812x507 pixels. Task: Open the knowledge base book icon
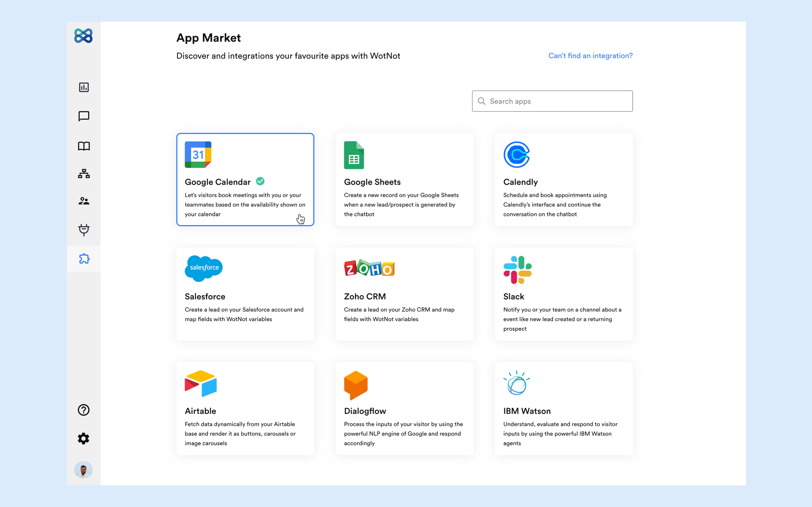tap(84, 146)
